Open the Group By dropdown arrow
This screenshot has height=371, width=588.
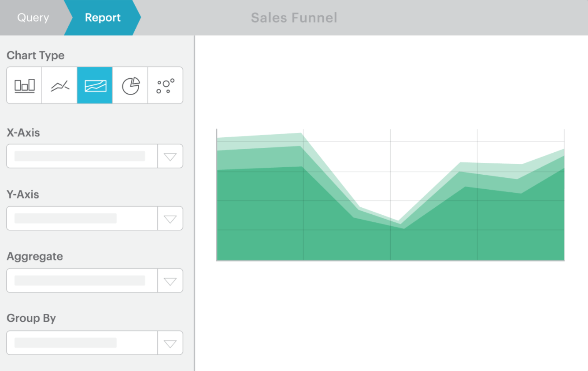click(170, 343)
